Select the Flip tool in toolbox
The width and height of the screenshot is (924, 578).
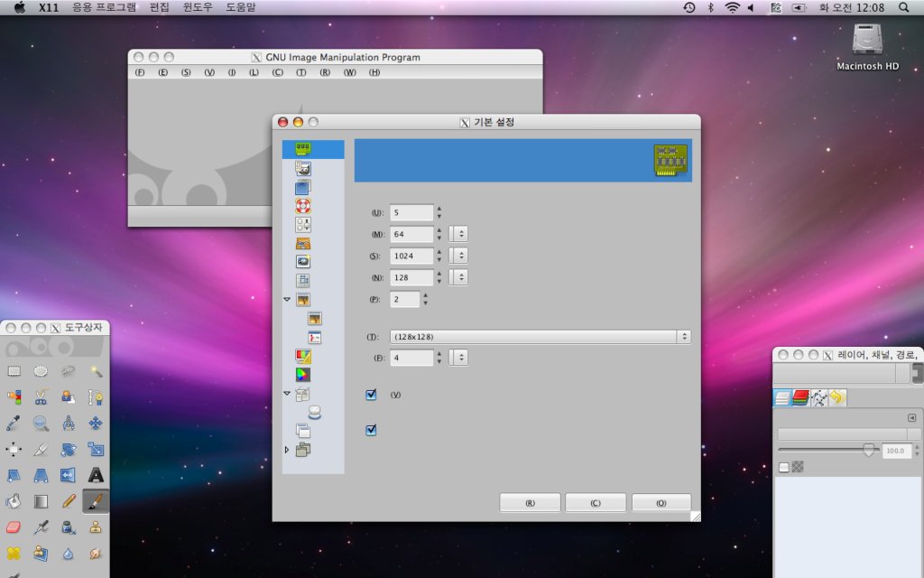click(69, 475)
